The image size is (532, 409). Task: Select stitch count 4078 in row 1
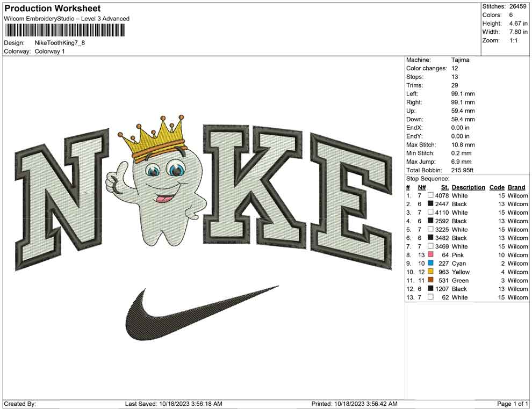click(442, 195)
